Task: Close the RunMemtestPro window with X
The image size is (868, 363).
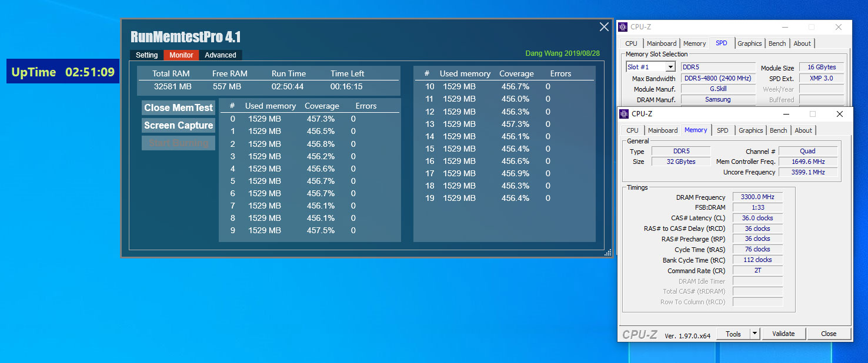Action: [x=604, y=27]
